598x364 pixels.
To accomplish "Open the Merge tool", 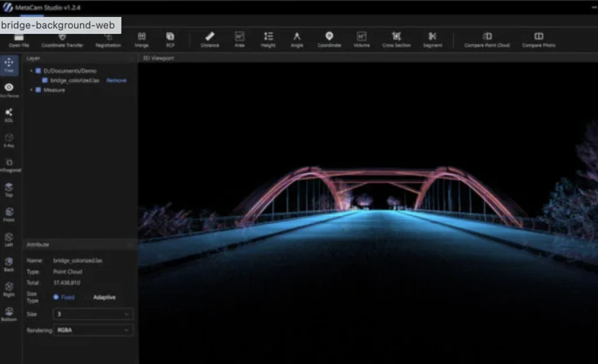I will (x=141, y=40).
